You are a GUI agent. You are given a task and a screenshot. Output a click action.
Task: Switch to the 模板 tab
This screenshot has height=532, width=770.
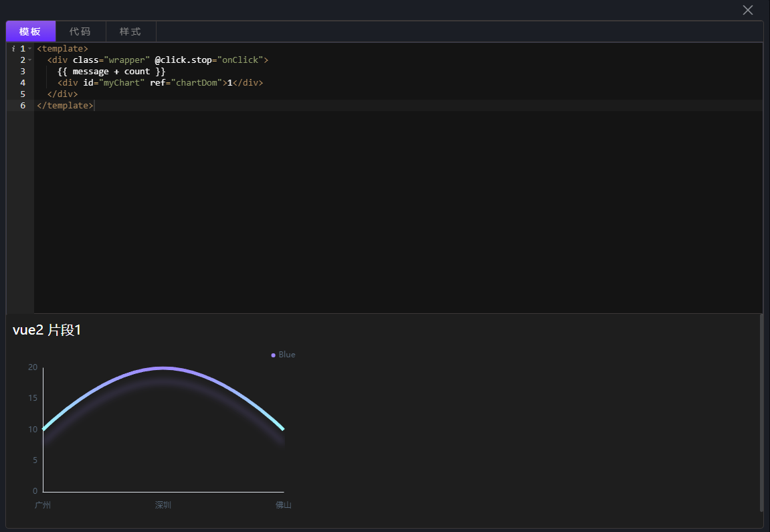[31, 31]
